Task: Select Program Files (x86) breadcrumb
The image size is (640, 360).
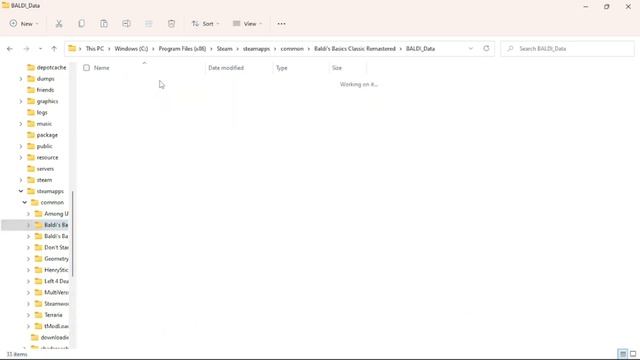Action: click(182, 49)
